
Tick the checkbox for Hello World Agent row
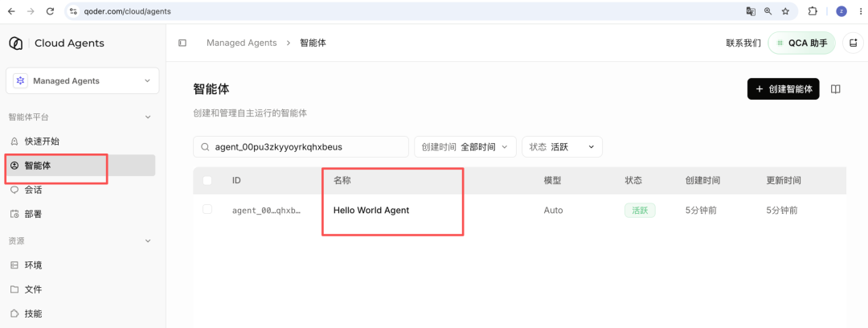(x=207, y=210)
